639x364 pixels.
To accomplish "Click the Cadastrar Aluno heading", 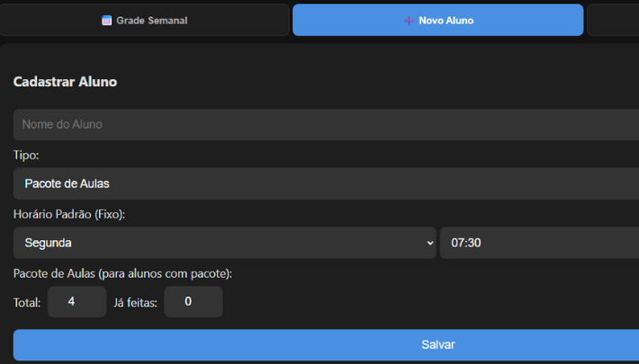I will pyautogui.click(x=65, y=82).
